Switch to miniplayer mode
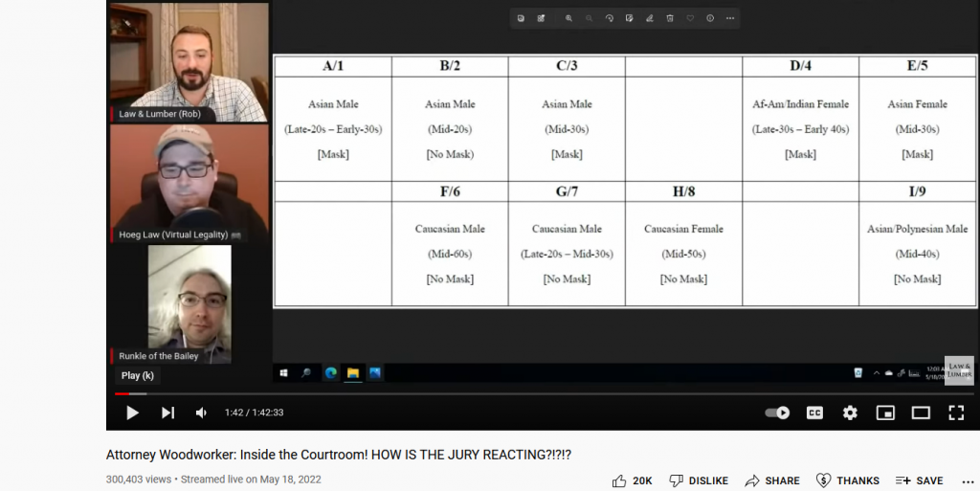Screen dimensions: 980x491 click(885, 413)
